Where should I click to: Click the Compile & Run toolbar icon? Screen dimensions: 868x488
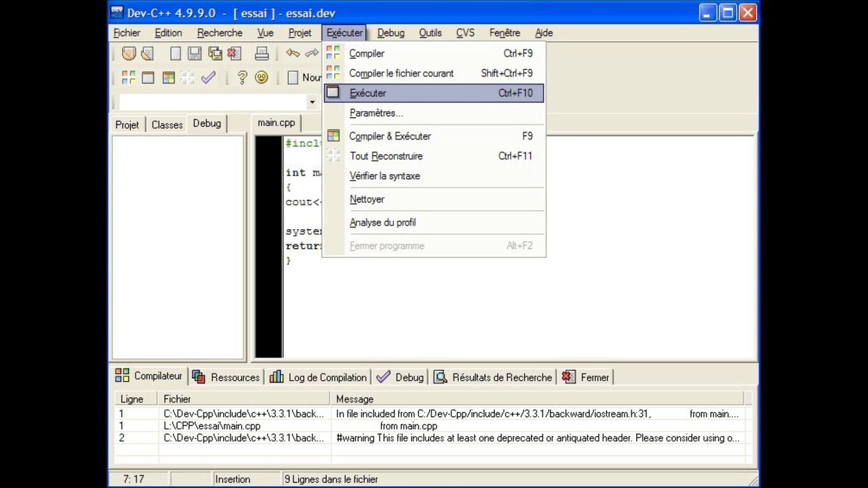click(x=168, y=78)
